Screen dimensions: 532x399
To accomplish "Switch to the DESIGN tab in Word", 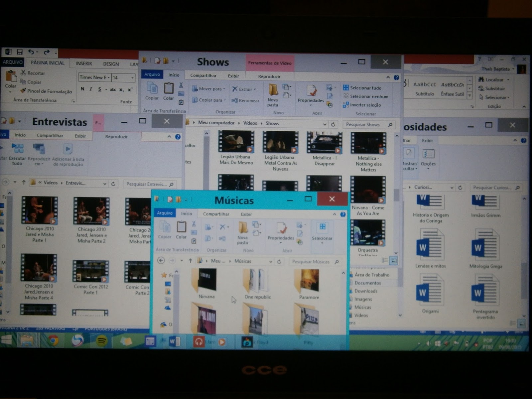I will point(111,64).
